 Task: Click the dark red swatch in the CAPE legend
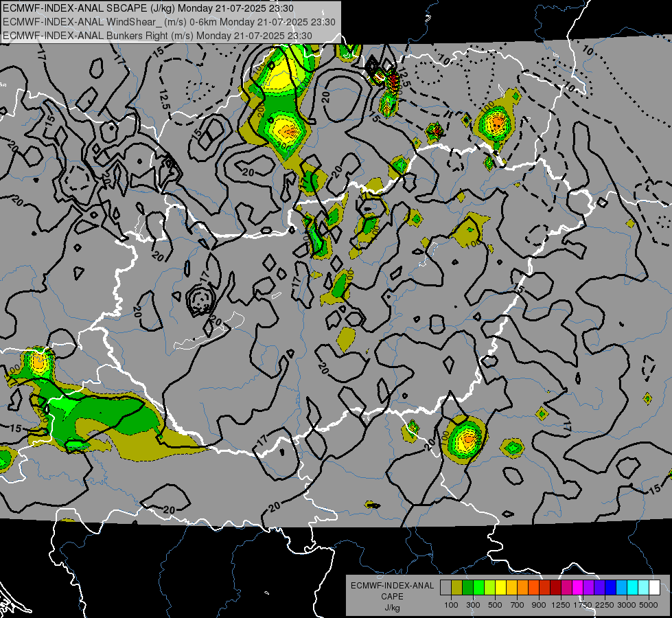556,588
